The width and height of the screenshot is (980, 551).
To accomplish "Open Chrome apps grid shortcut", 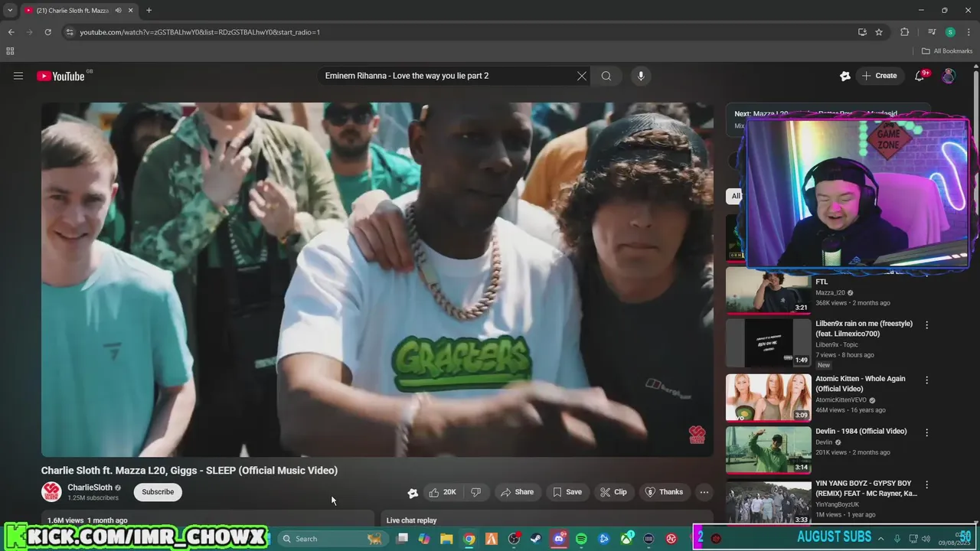I will tap(10, 51).
